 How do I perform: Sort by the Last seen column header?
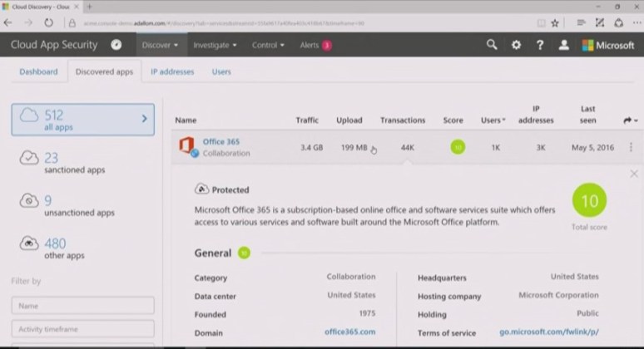coord(587,115)
